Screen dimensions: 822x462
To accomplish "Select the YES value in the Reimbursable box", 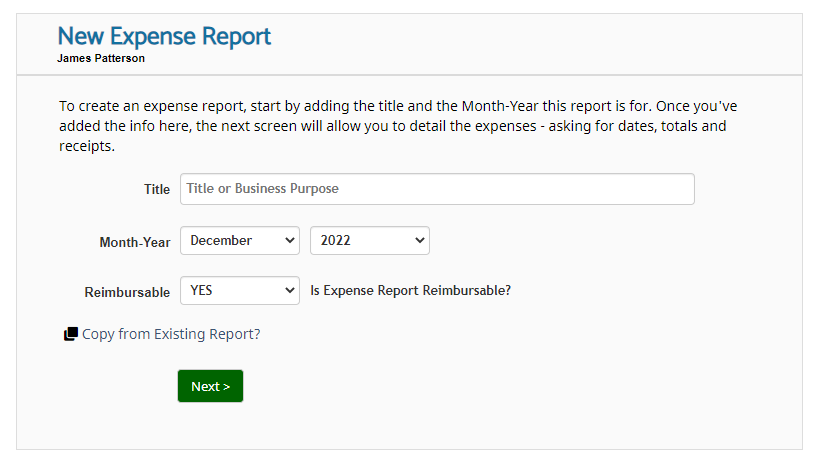I will point(201,291).
